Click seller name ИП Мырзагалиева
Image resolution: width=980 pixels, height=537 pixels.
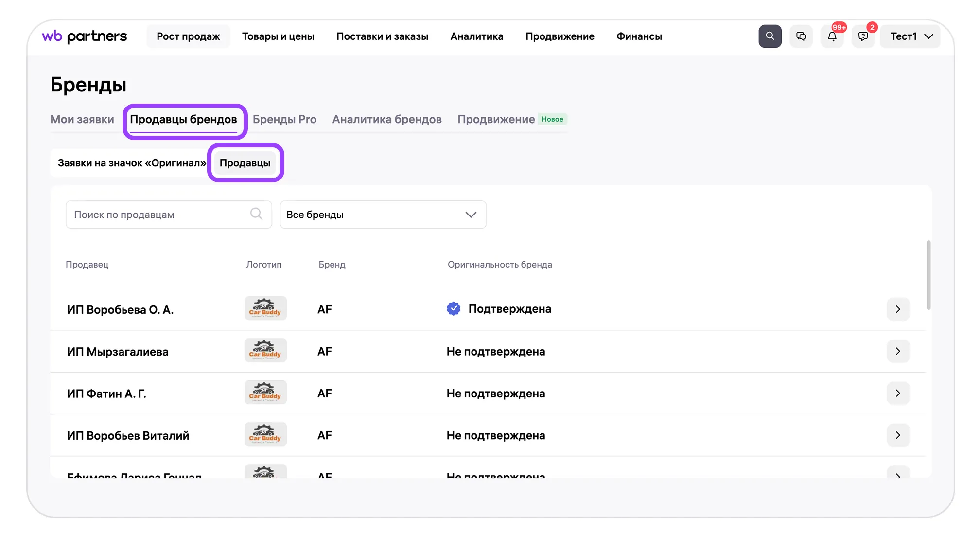[x=118, y=352]
